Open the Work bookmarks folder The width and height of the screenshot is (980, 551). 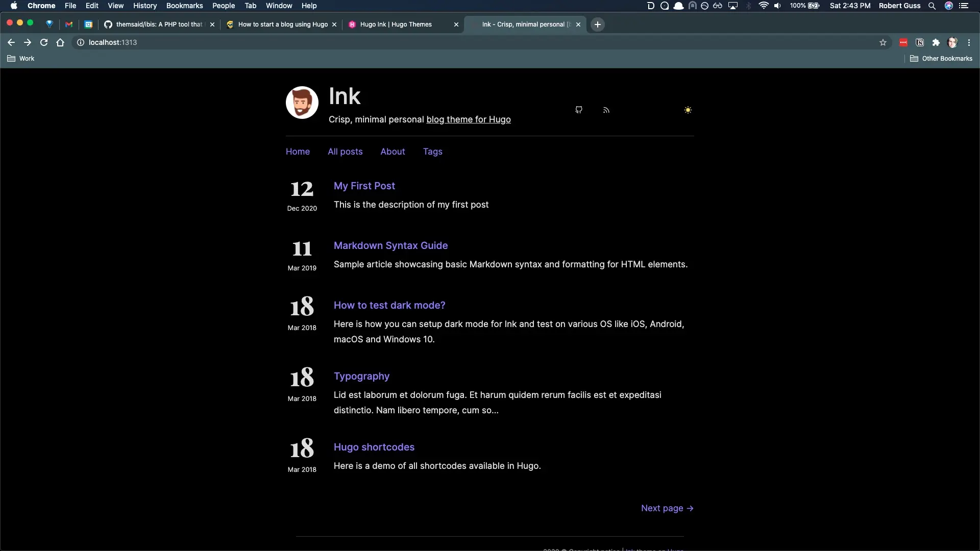click(21, 59)
